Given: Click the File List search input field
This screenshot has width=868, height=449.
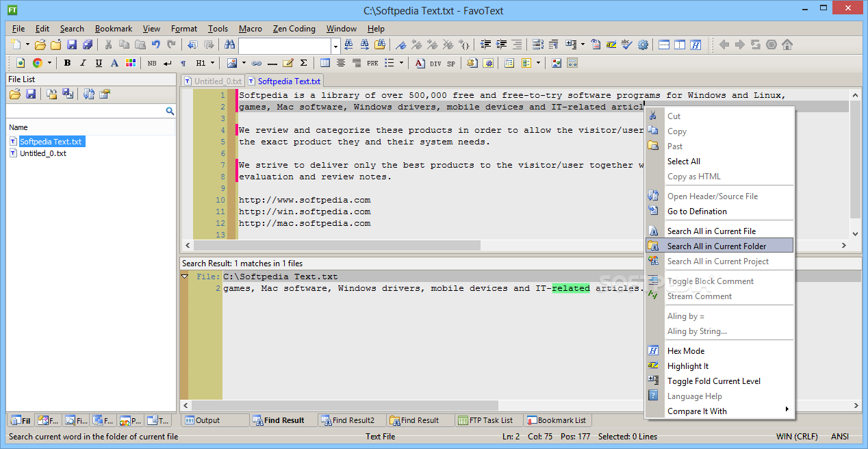Looking at the screenshot, I should pos(85,111).
